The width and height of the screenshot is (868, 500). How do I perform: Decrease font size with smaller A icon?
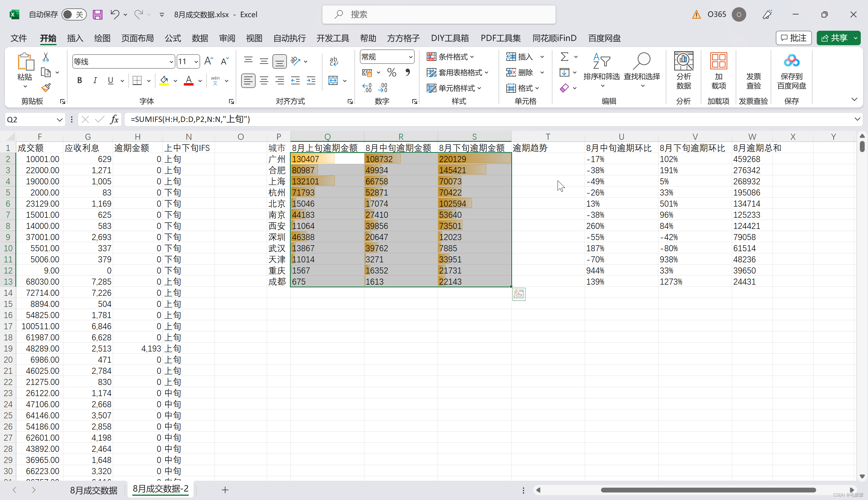(225, 61)
